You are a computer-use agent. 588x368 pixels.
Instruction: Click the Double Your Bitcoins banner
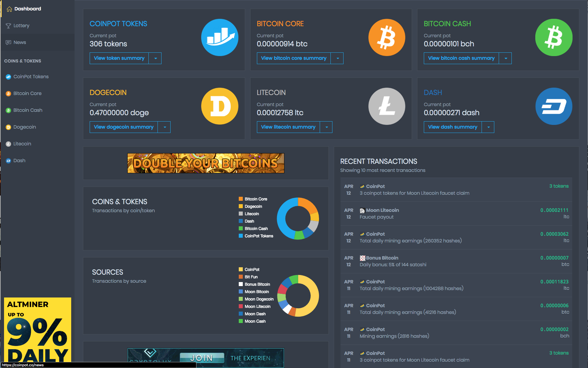tap(206, 163)
